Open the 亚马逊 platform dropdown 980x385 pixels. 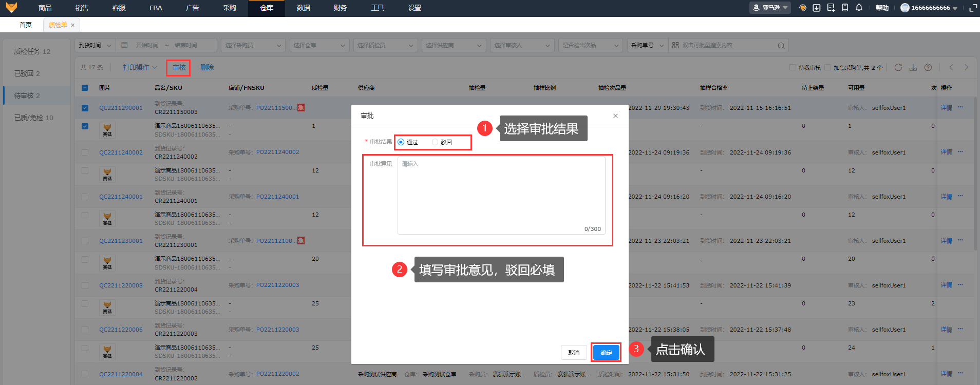(x=770, y=8)
